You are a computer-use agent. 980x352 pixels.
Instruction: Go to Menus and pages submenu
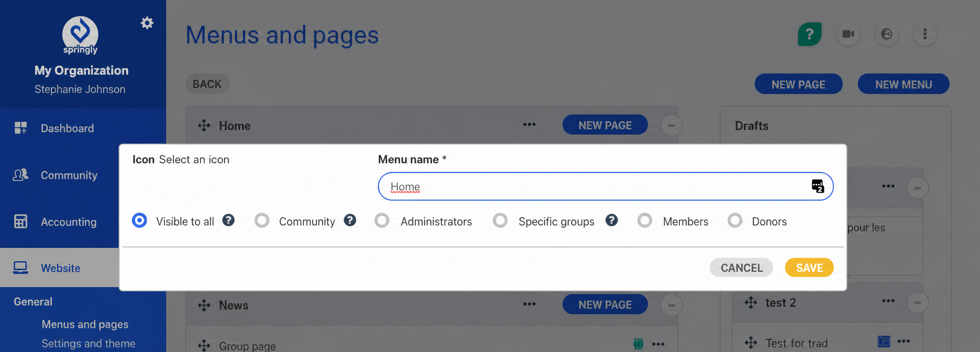click(85, 324)
